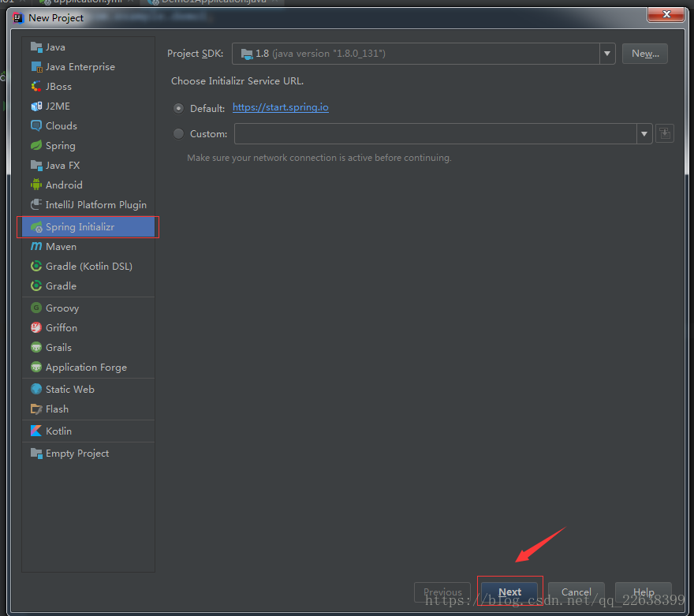This screenshot has width=694, height=616.
Task: Choose the Flash icon
Action: [36, 409]
